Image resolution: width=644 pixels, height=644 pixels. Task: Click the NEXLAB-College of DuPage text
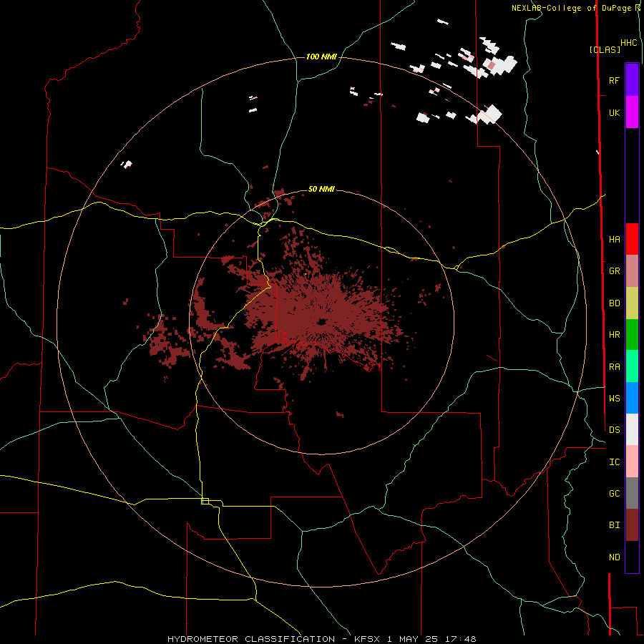(572, 8)
